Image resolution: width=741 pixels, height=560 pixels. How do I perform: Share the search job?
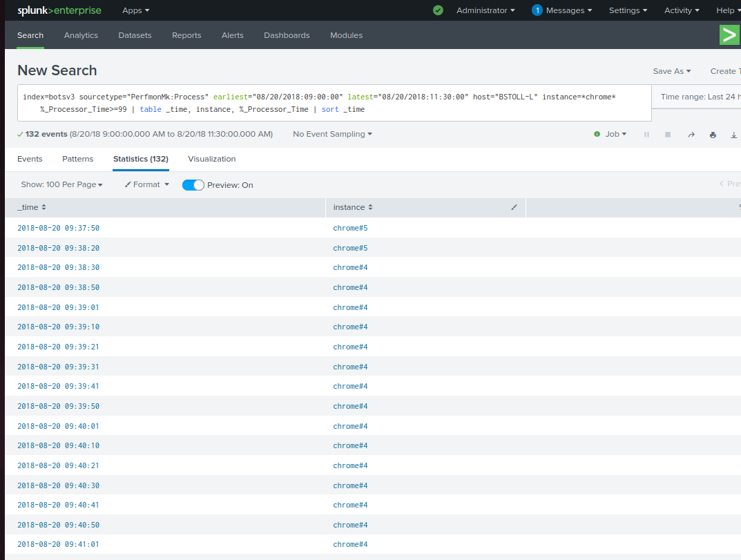691,135
